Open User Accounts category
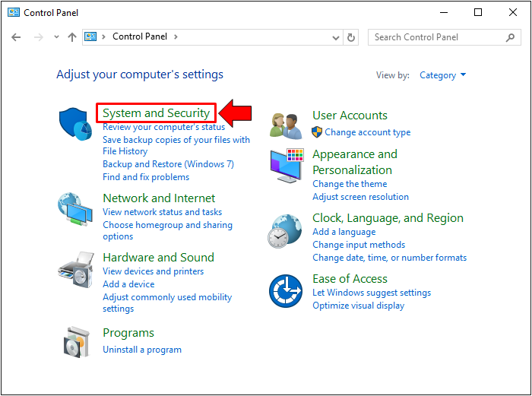This screenshot has width=532, height=396. pyautogui.click(x=350, y=116)
